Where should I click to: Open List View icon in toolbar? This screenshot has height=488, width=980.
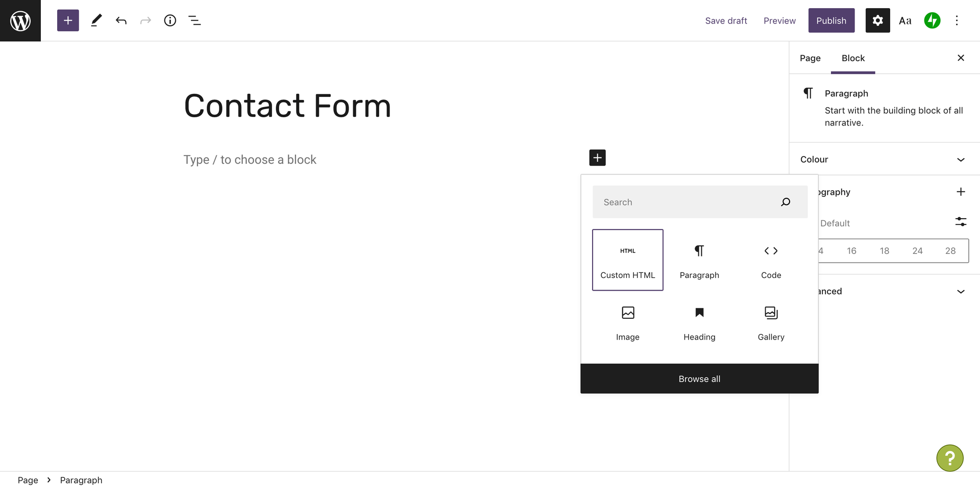(194, 20)
